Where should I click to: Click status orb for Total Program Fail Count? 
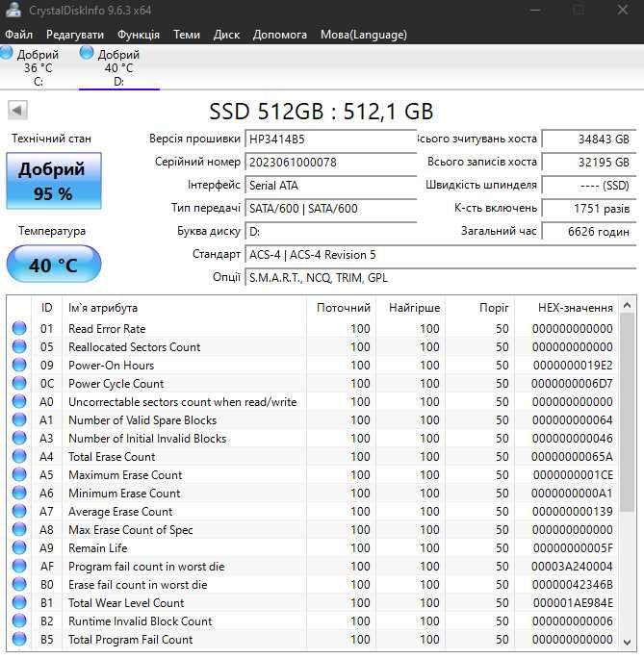(19, 639)
